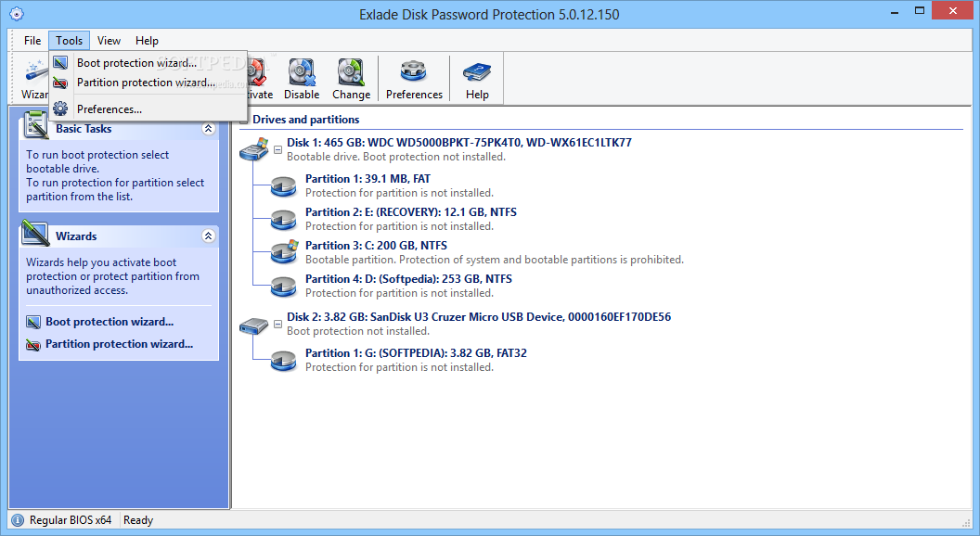Collapse the Basic Tasks panel
980x536 pixels.
click(x=208, y=129)
